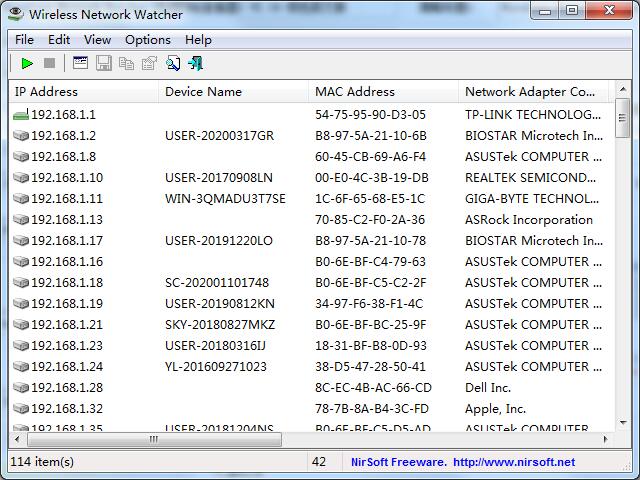Select the Apple, Inc. device row

311,409
